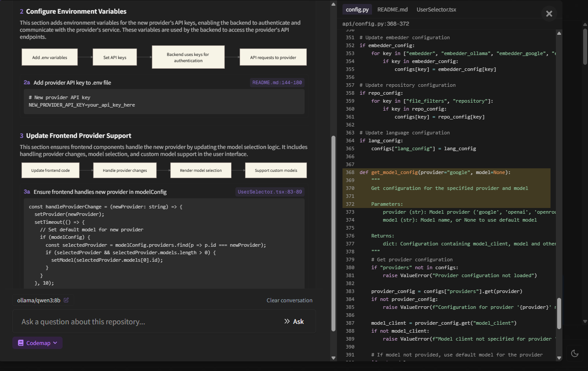Select the 'Handle provider changes' diagram node
Viewport: 588px width, 371px height.
[125, 170]
